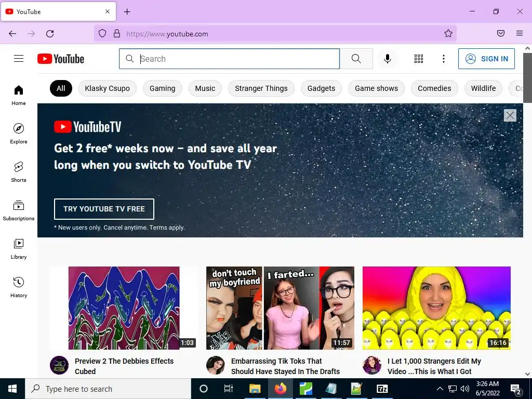Image resolution: width=532 pixels, height=399 pixels.
Task: Open Embarrassing Tik Toks video title
Action: coord(285,366)
